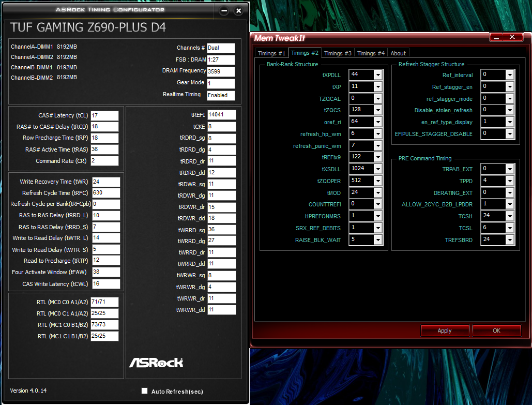Minimize the Mem TweakIt window
This screenshot has width=532, height=405.
click(x=496, y=37)
